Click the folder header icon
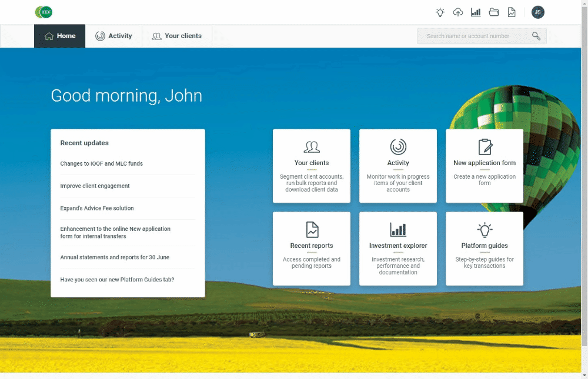Screen dimensions: 588x379 (x=493, y=12)
